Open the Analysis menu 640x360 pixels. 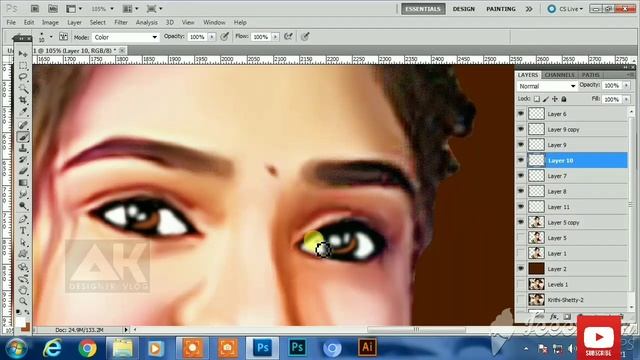[147, 22]
